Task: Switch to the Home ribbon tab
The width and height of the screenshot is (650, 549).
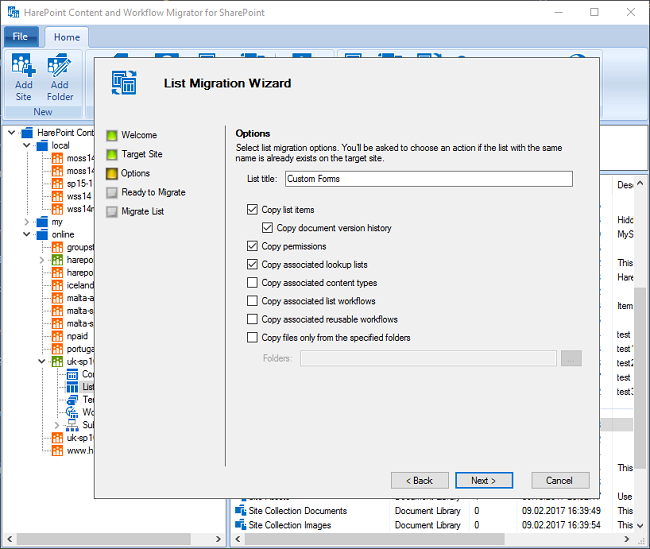Action: (67, 37)
